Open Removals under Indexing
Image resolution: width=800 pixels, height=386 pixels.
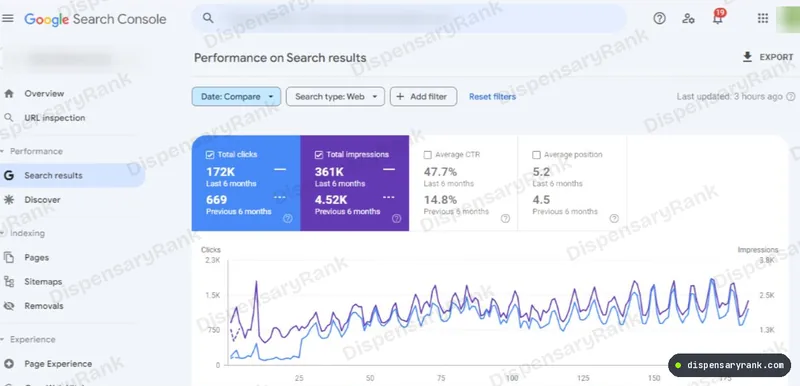pyautogui.click(x=44, y=306)
